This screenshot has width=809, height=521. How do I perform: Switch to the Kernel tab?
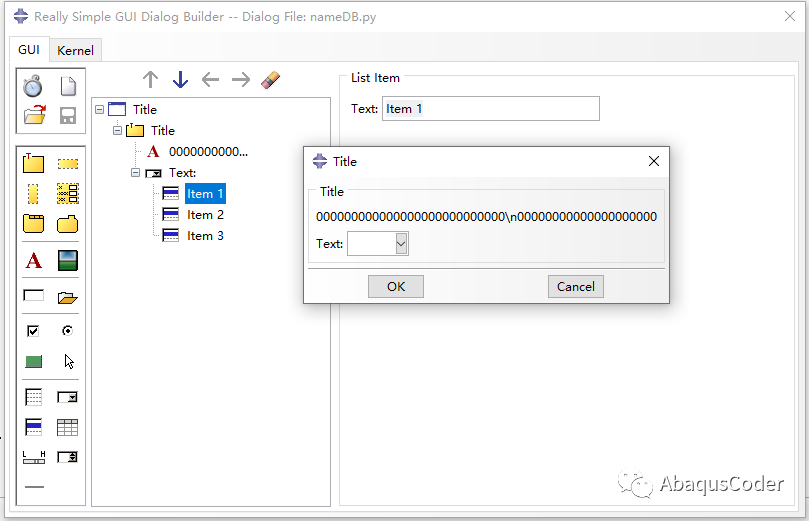point(75,51)
